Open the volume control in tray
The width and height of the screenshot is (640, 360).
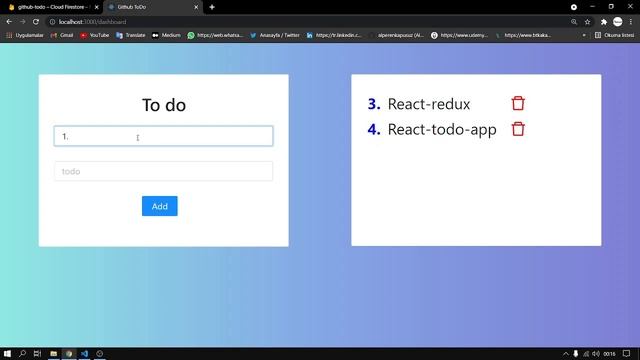[596, 353]
